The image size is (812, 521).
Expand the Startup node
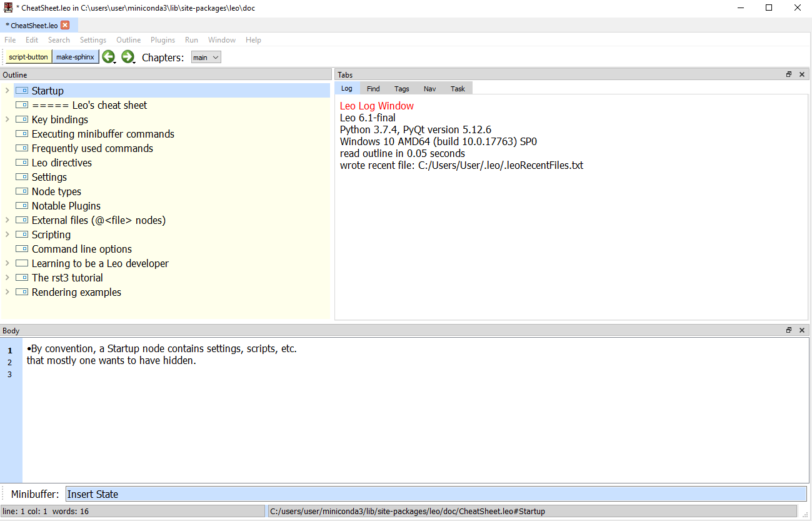7,91
